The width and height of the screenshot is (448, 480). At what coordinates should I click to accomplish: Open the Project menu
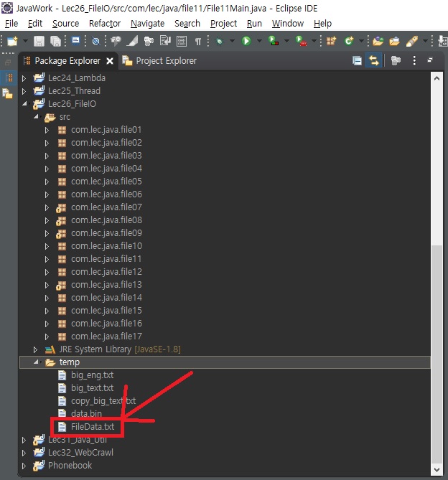pyautogui.click(x=223, y=24)
